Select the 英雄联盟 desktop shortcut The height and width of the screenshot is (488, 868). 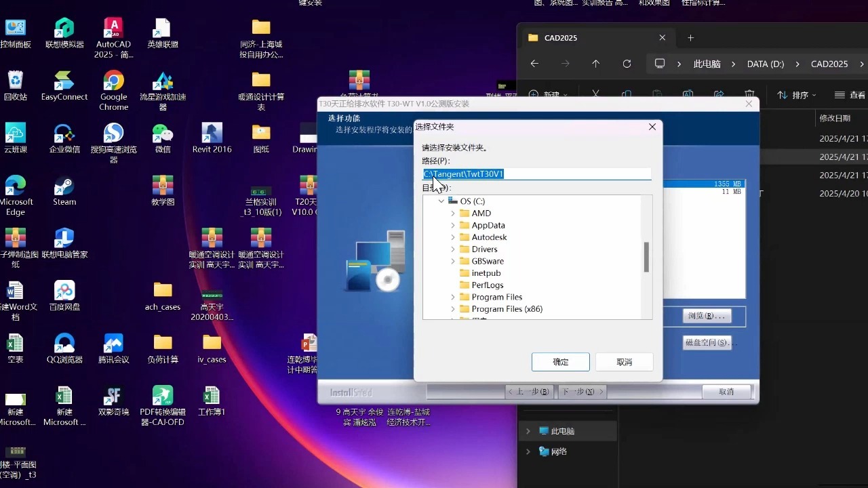pyautogui.click(x=163, y=34)
